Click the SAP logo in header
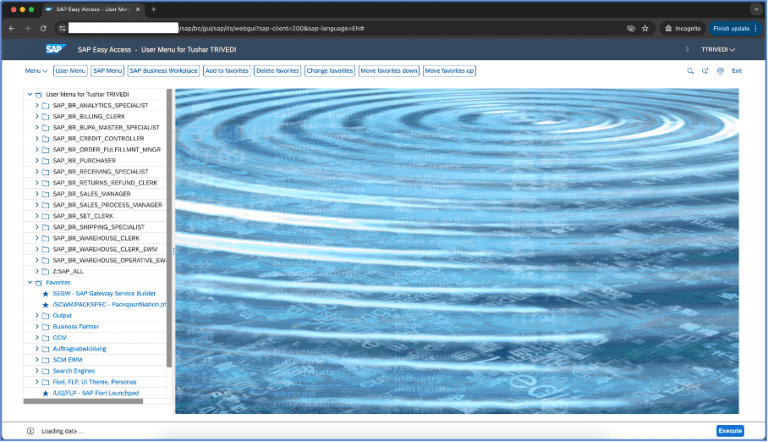The image size is (768, 442). (x=54, y=49)
